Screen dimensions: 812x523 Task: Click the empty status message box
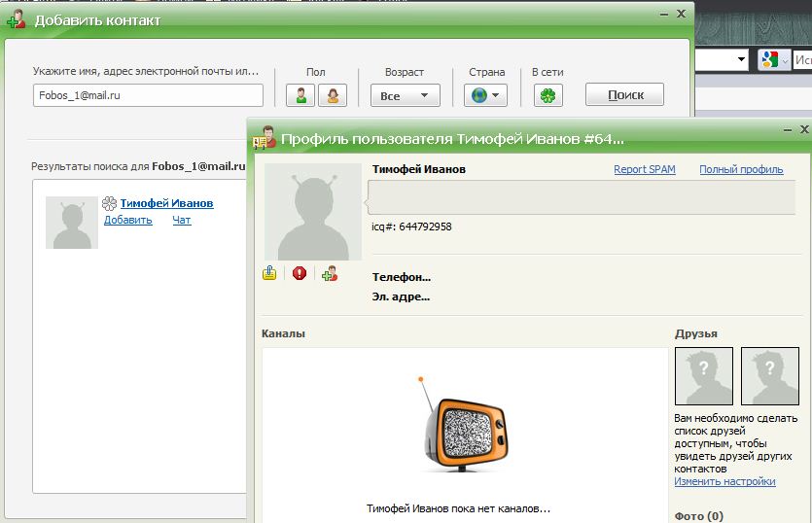pyautogui.click(x=582, y=197)
